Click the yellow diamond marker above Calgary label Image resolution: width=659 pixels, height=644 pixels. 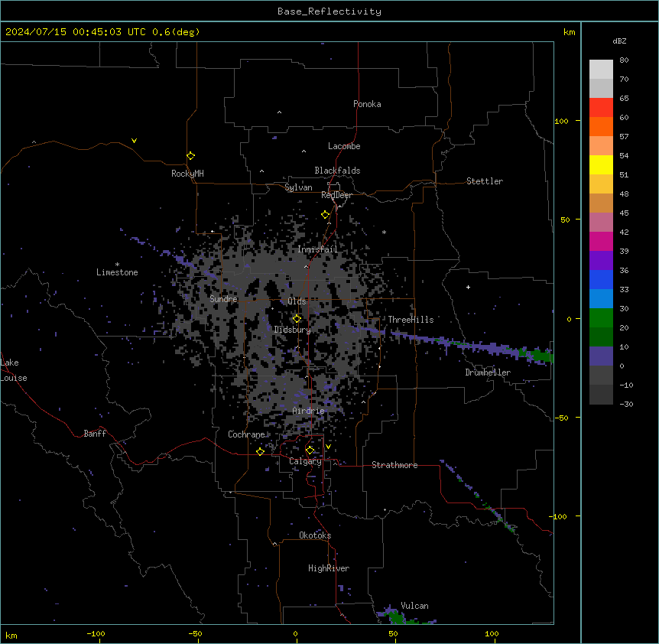pyautogui.click(x=310, y=450)
